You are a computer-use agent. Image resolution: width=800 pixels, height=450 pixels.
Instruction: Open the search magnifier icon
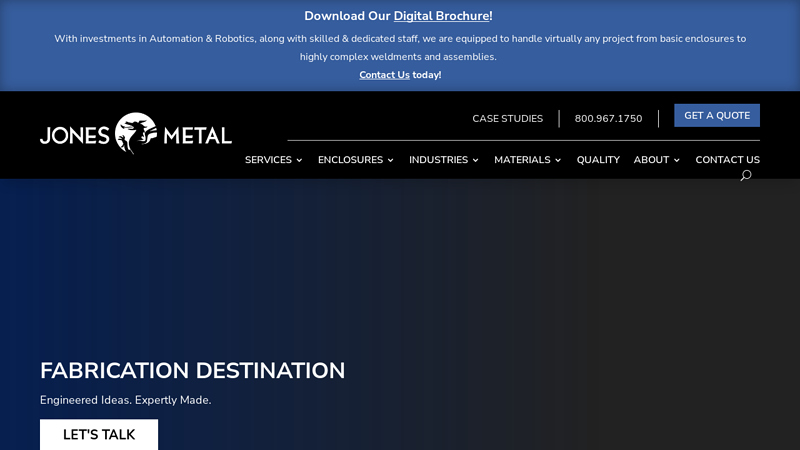click(x=745, y=176)
